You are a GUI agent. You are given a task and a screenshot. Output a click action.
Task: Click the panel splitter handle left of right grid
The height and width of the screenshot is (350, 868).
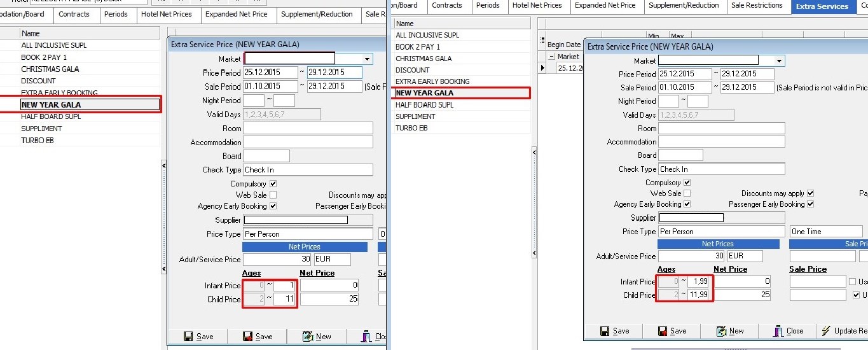534,153
